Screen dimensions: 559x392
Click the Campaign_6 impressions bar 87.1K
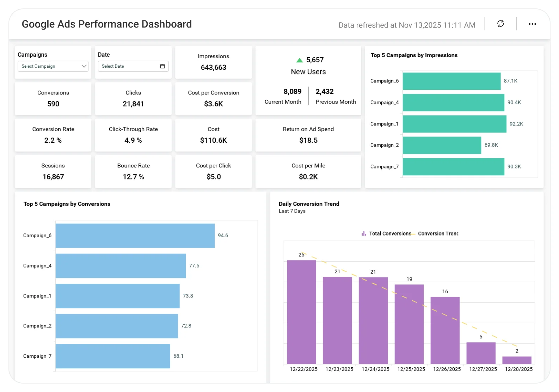pos(451,81)
